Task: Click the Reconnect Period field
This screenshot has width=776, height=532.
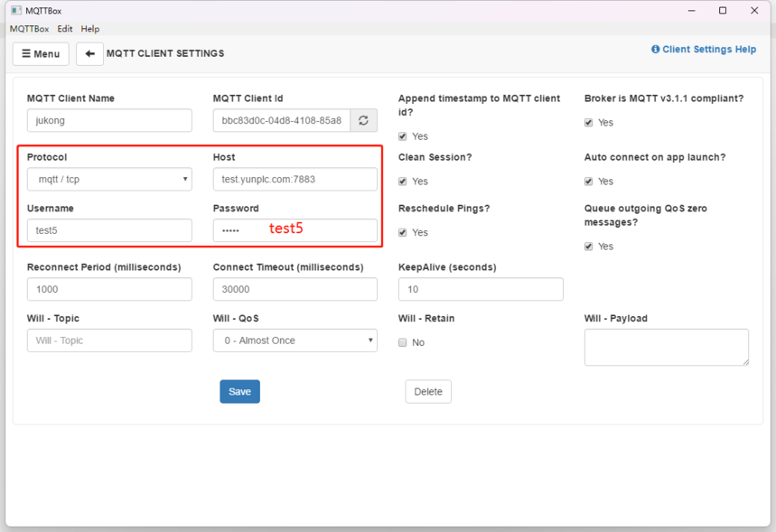Action: (x=109, y=289)
